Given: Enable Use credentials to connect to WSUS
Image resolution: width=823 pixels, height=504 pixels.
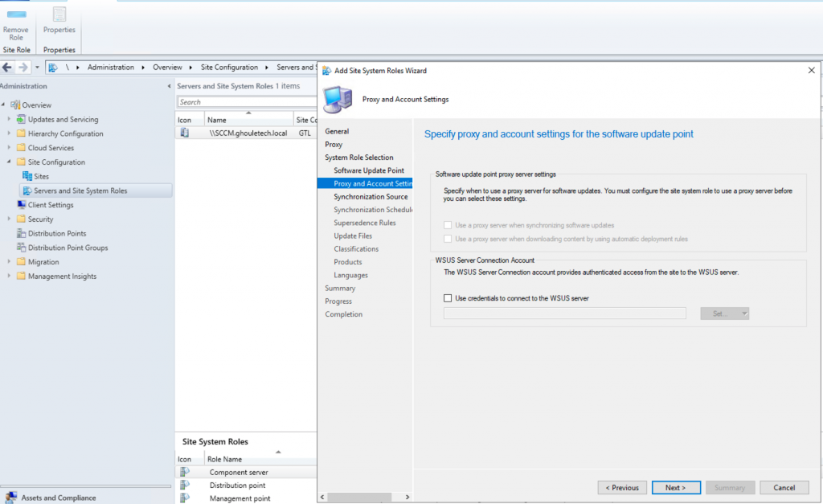Looking at the screenshot, I should (448, 298).
